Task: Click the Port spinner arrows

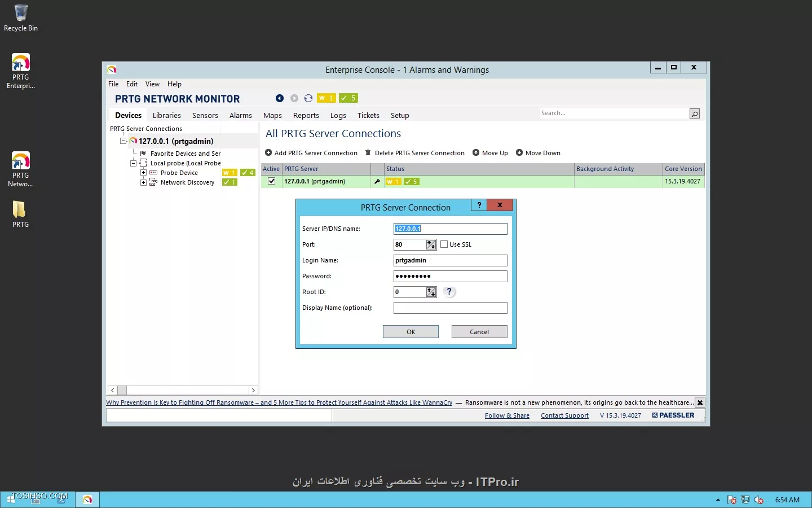Action: point(431,244)
